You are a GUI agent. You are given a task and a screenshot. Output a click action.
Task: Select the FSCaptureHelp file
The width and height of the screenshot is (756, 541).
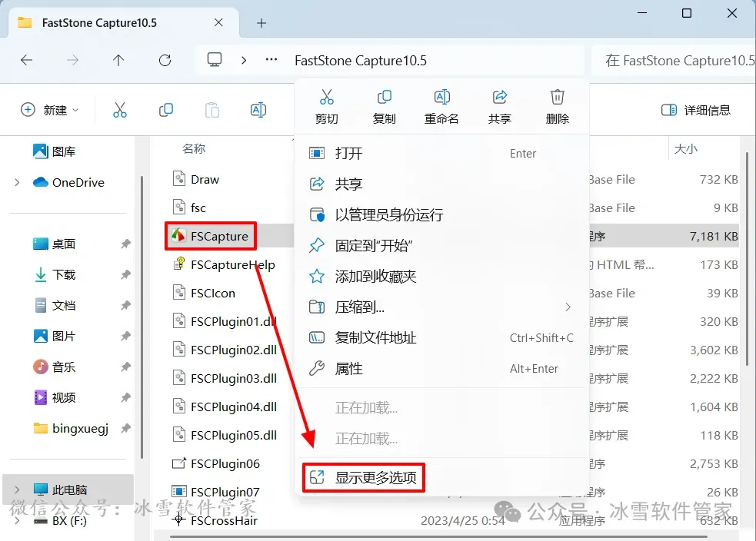[224, 264]
